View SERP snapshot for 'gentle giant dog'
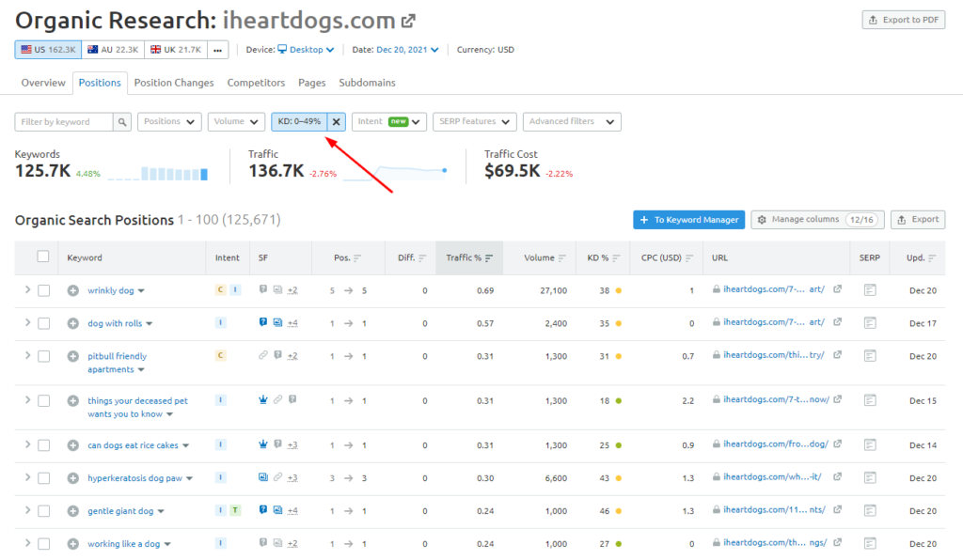This screenshot has height=560, width=963. (870, 510)
